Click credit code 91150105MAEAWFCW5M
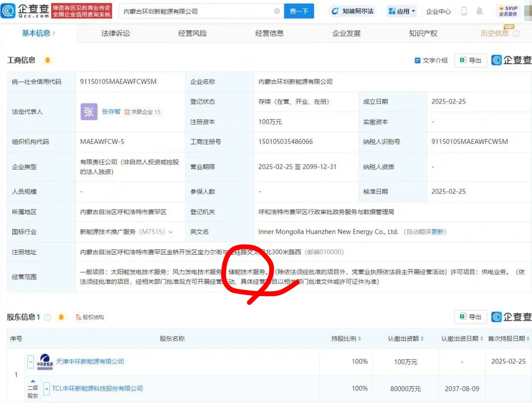Screen dimensions: 532x403 point(118,81)
